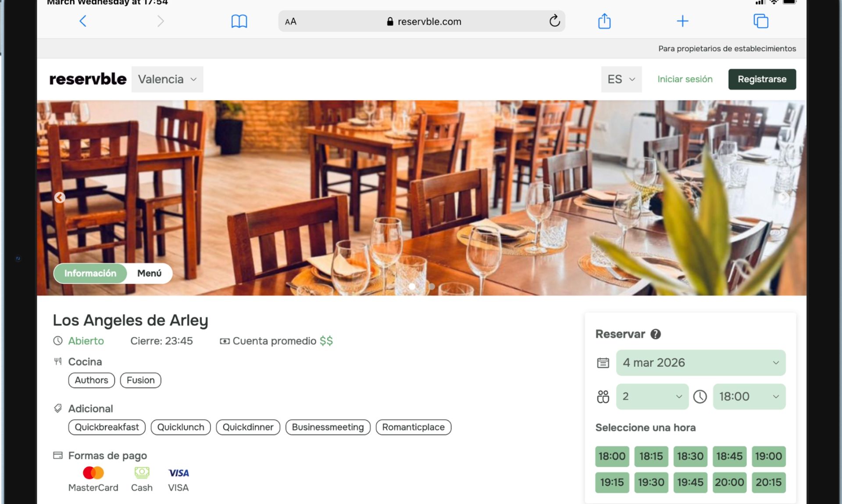Select the 19:30 time slot

coord(651,483)
